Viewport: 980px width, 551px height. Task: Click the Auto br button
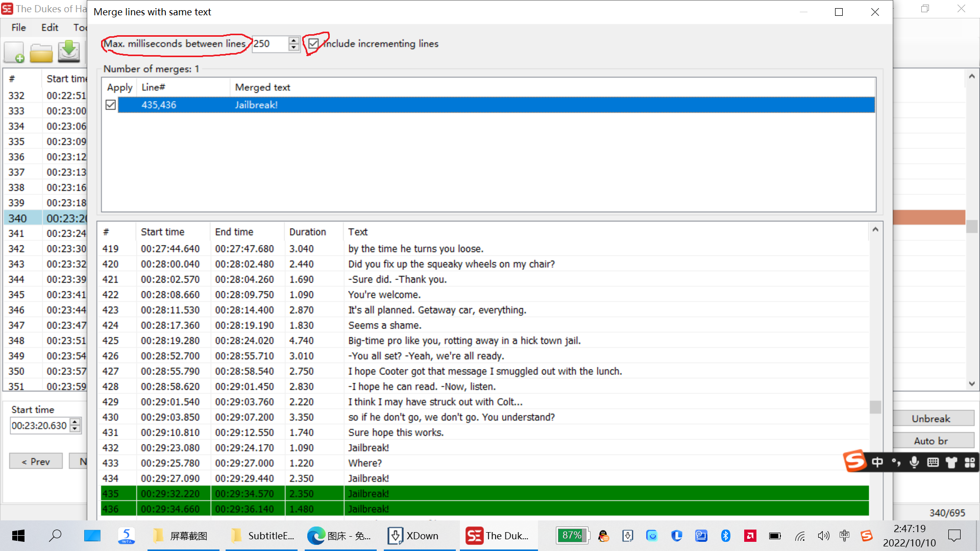click(934, 441)
